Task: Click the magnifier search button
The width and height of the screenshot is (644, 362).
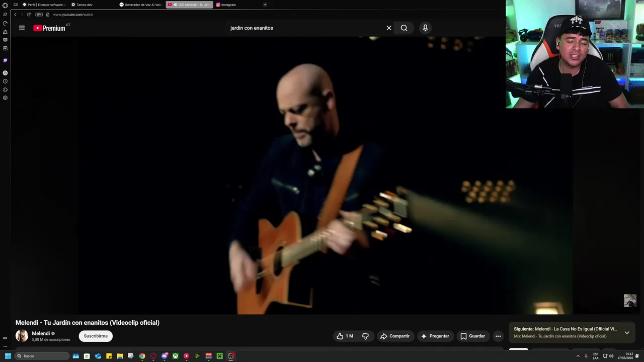Action: (x=404, y=28)
